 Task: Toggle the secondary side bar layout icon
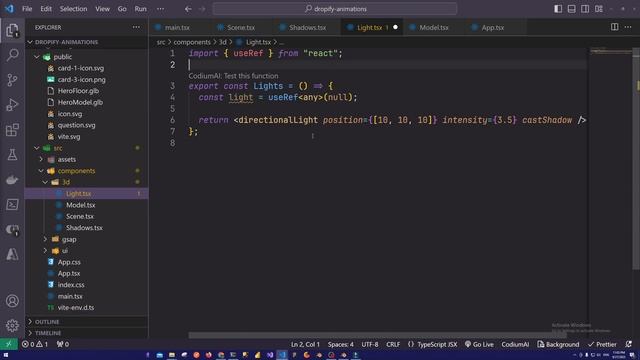(x=585, y=9)
